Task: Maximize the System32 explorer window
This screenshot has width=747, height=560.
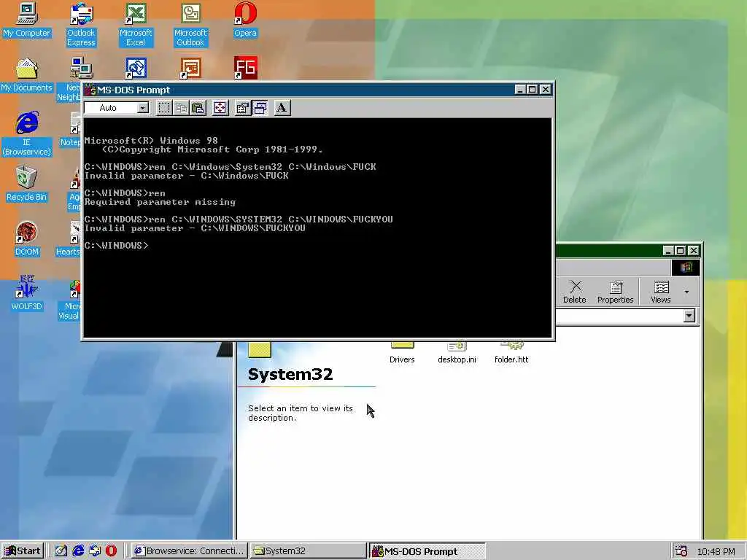Action: [x=681, y=251]
